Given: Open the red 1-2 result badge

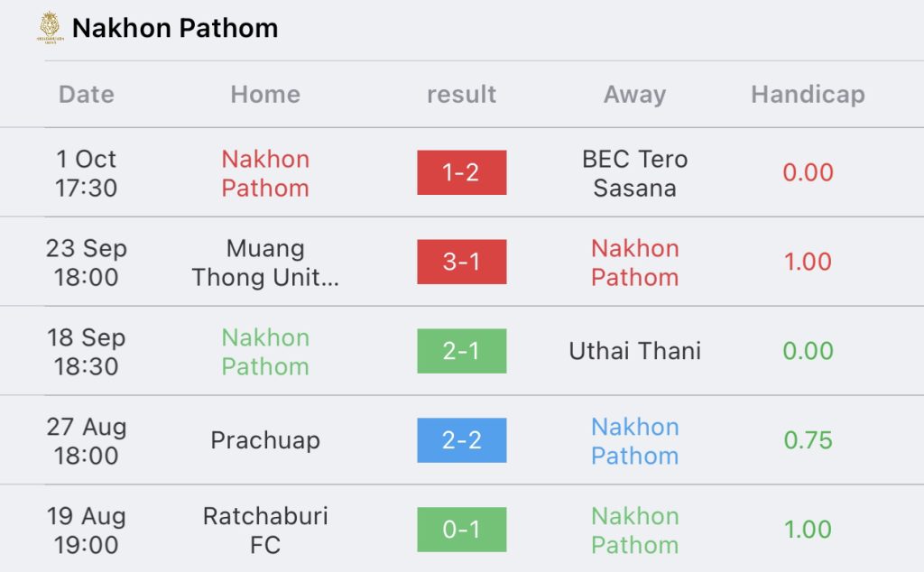Looking at the screenshot, I should [461, 172].
